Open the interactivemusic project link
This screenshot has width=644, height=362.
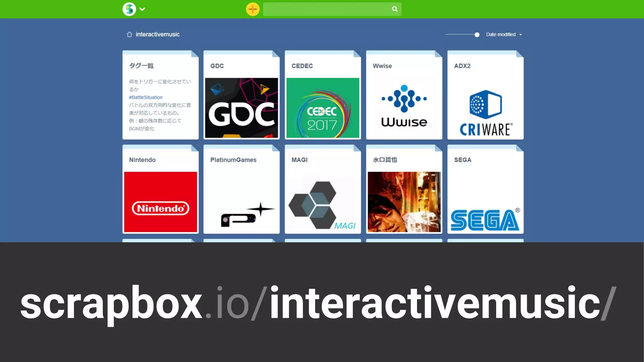pos(158,35)
